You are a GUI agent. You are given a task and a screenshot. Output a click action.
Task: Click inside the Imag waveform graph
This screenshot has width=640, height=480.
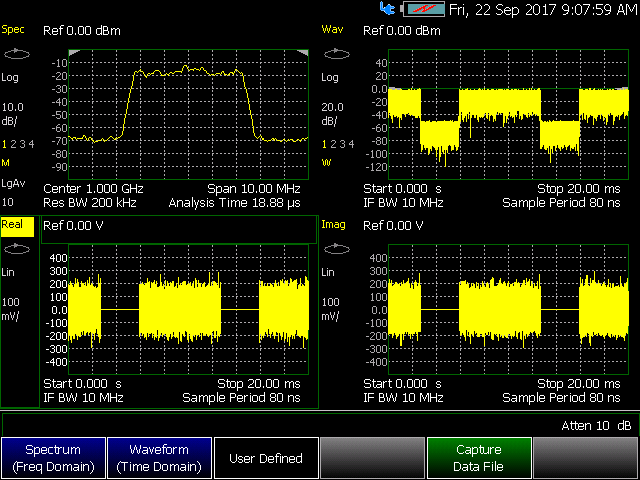click(x=508, y=309)
